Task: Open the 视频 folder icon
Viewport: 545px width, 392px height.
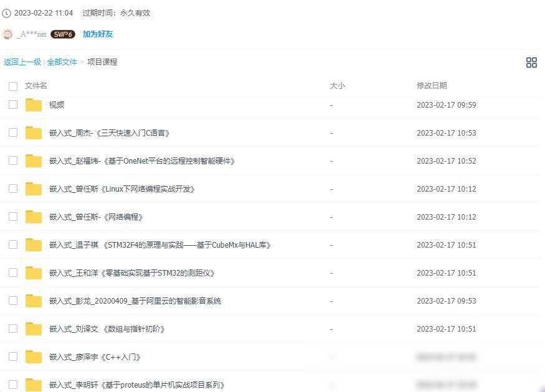Action: 34,105
